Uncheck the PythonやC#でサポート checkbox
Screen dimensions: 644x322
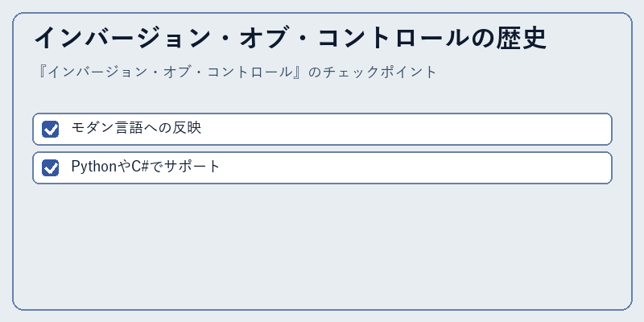[50, 168]
